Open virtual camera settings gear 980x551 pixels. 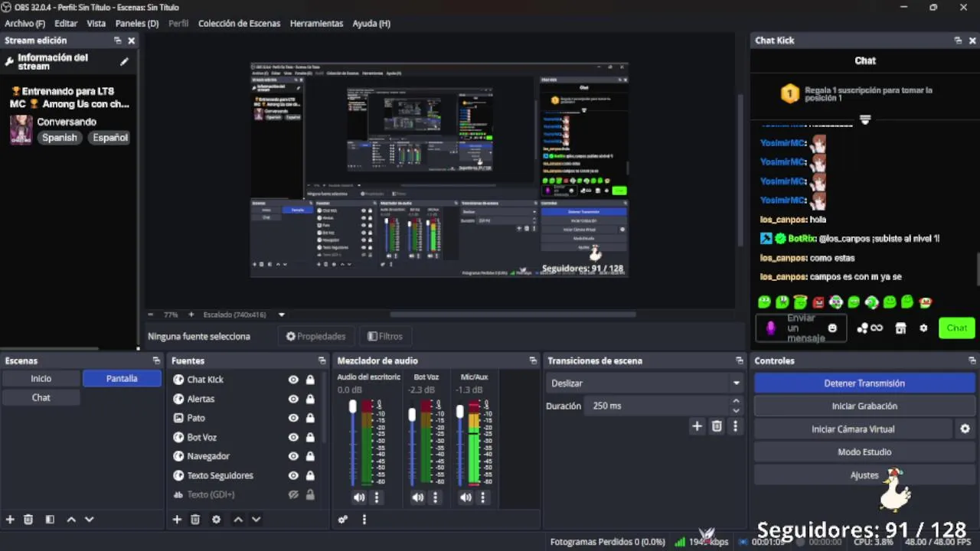pyautogui.click(x=965, y=429)
